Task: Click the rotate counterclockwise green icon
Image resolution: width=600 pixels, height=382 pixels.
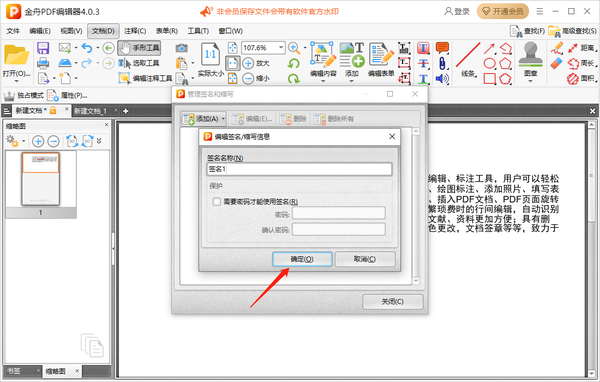Action: (x=294, y=63)
